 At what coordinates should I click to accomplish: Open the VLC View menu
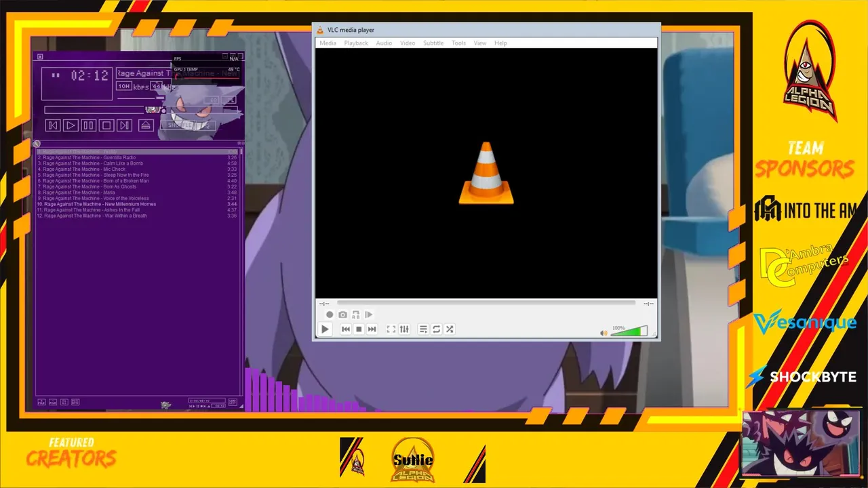click(x=480, y=43)
